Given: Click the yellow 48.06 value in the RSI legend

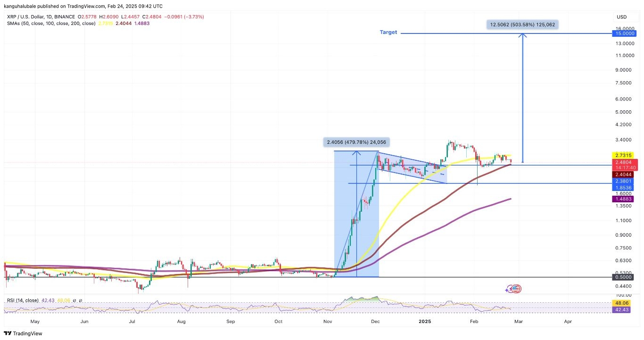Looking at the screenshot, I should coord(63,300).
